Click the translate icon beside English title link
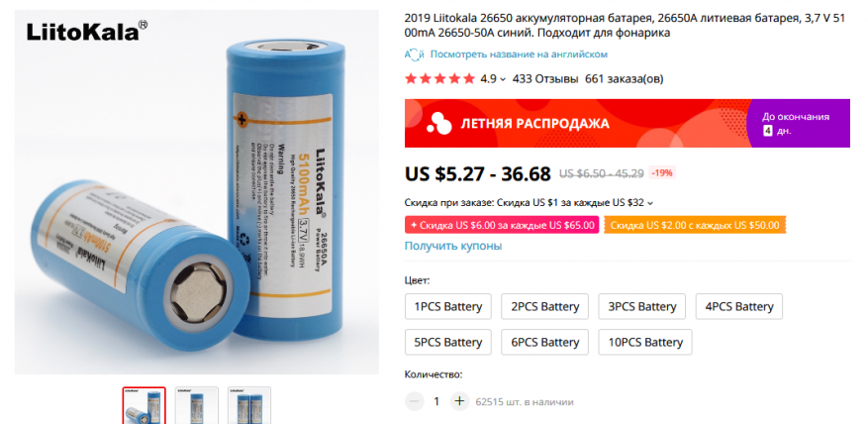 pos(414,54)
